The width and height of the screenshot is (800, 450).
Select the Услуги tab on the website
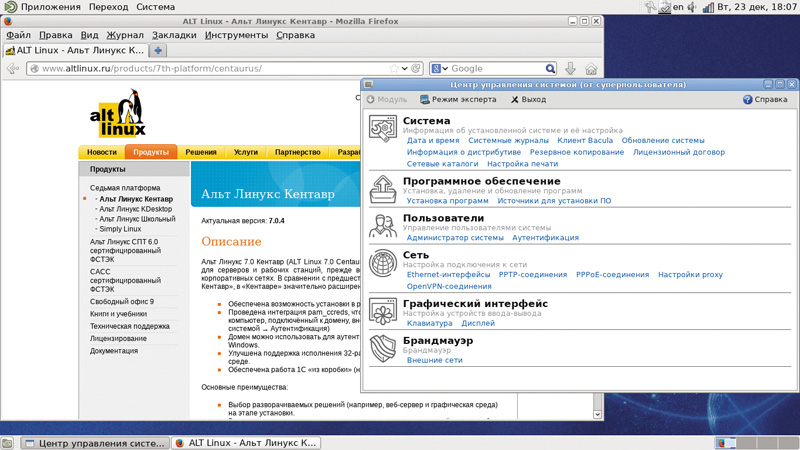click(x=246, y=152)
